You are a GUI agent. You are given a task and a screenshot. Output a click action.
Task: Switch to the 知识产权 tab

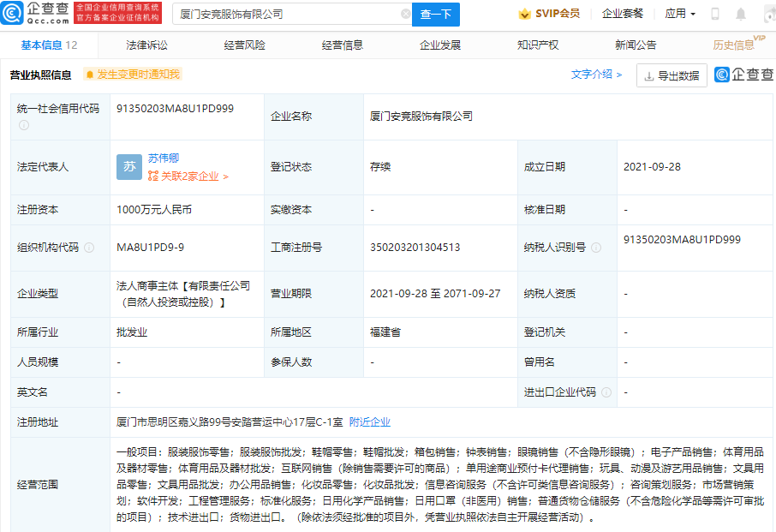pos(537,45)
